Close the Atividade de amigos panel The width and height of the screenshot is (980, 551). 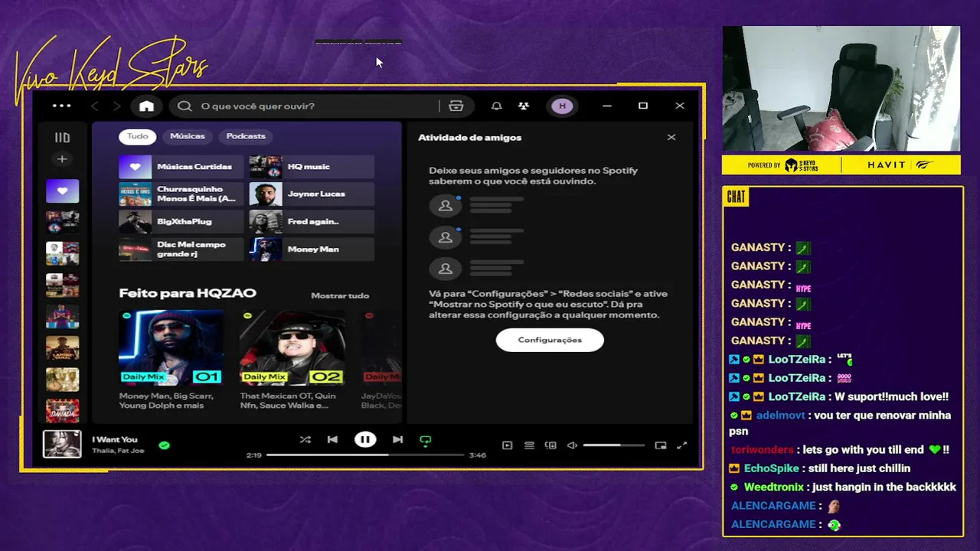pyautogui.click(x=671, y=137)
